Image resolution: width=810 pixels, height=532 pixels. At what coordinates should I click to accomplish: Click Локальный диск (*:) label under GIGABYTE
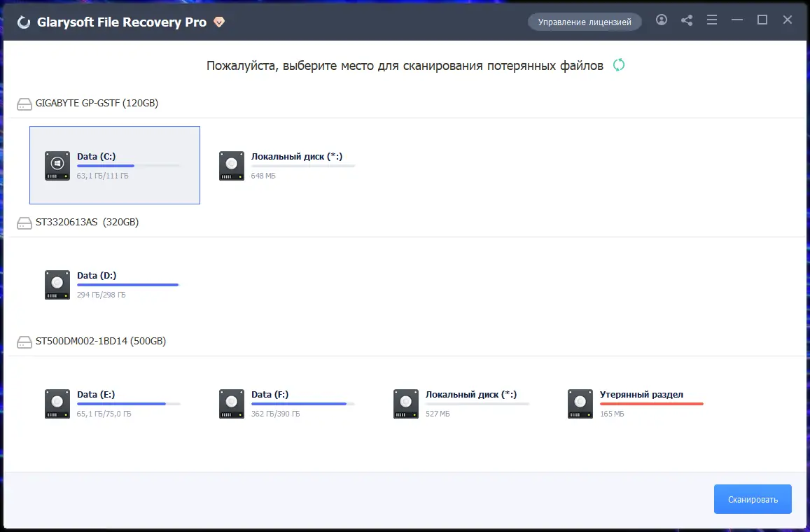point(297,157)
